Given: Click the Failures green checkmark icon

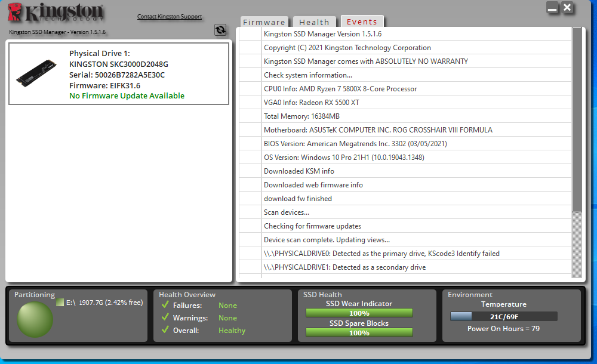Looking at the screenshot, I should tap(165, 304).
